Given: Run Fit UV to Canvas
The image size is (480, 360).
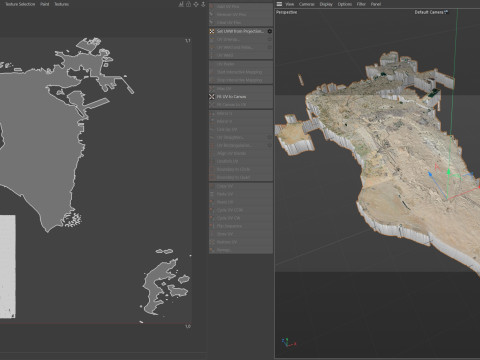Looking at the screenshot, I should click(240, 97).
